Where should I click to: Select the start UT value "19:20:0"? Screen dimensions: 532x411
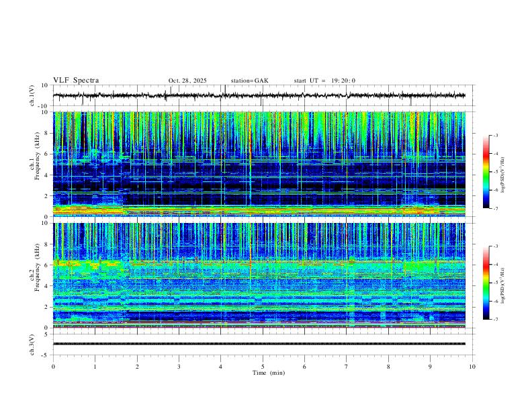pos(343,81)
